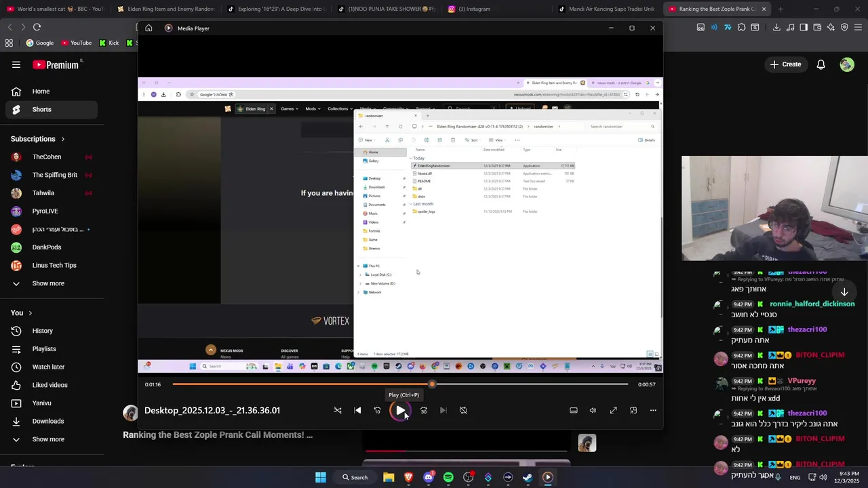Open Media Player more options menu
Screen dimensions: 868x488
653,410
